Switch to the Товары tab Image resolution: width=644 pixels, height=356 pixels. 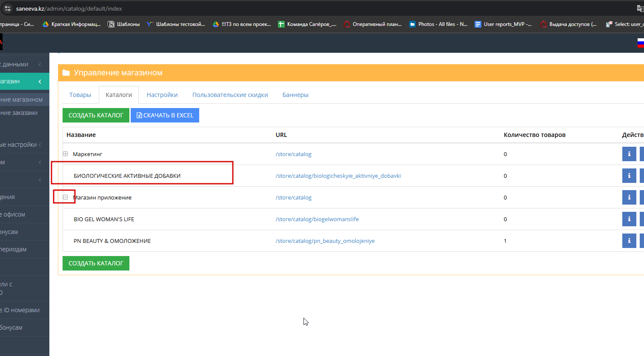[x=80, y=95]
